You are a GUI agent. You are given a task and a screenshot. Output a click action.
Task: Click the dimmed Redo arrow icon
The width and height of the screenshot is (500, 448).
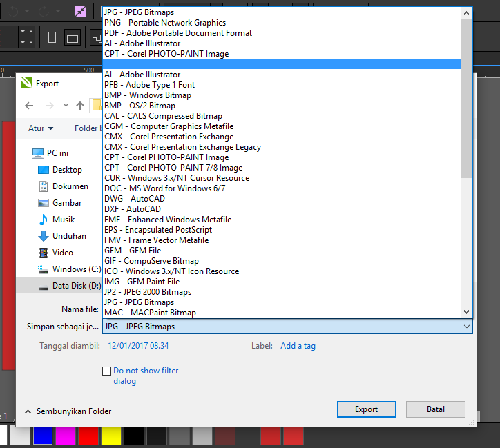44,12
